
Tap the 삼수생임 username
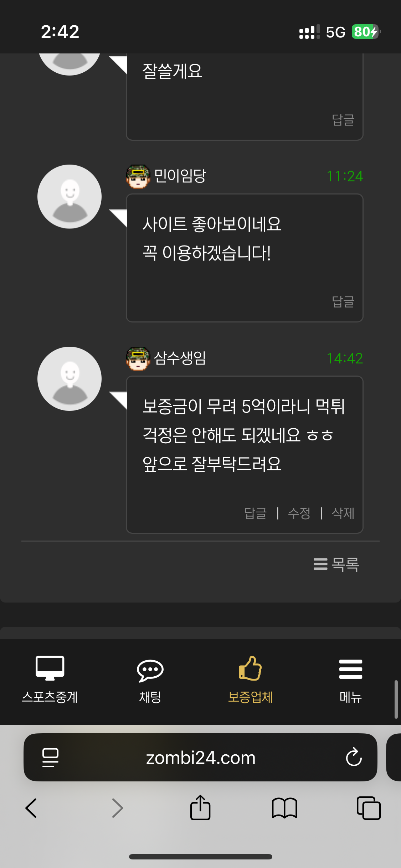pyautogui.click(x=180, y=358)
